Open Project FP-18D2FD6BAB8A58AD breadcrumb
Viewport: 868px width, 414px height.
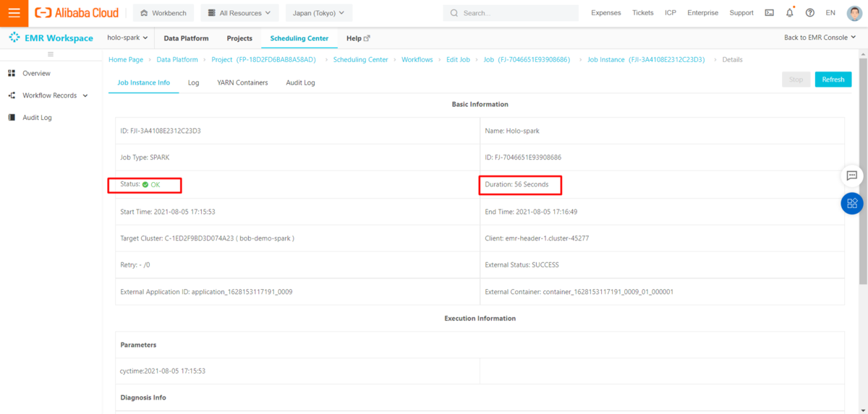[x=264, y=60]
